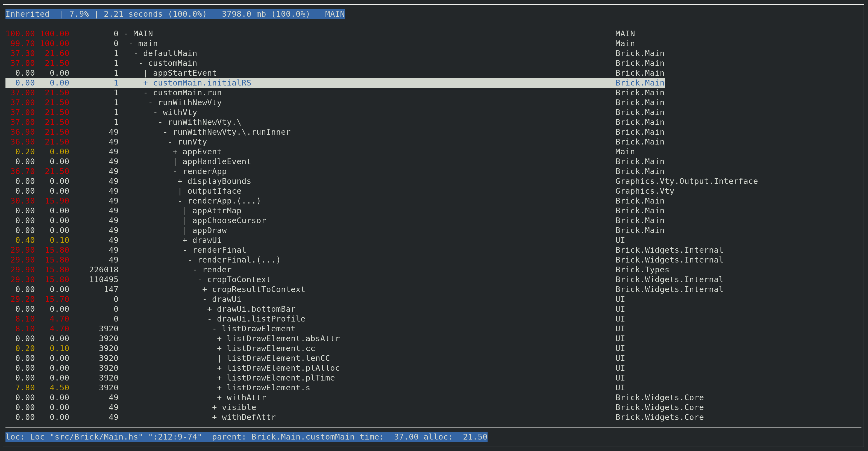
Task: Select the outputIface row
Action: [x=214, y=191]
